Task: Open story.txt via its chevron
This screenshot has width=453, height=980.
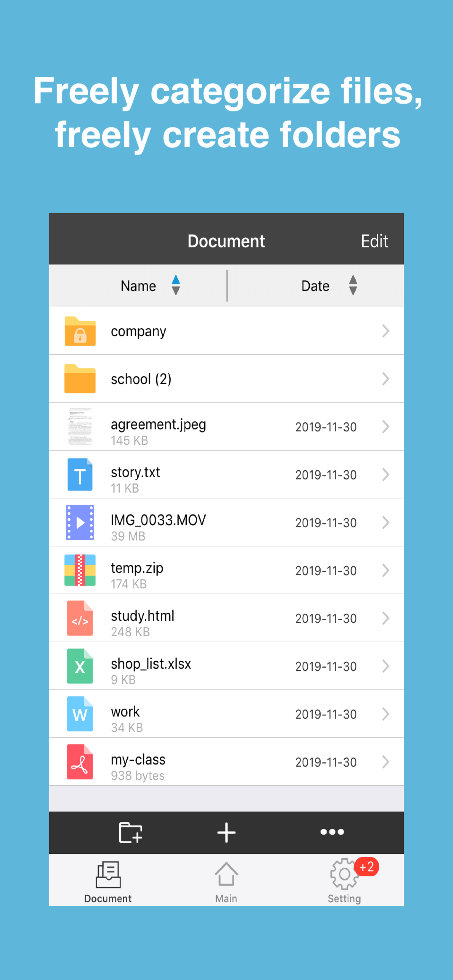Action: coord(386,475)
